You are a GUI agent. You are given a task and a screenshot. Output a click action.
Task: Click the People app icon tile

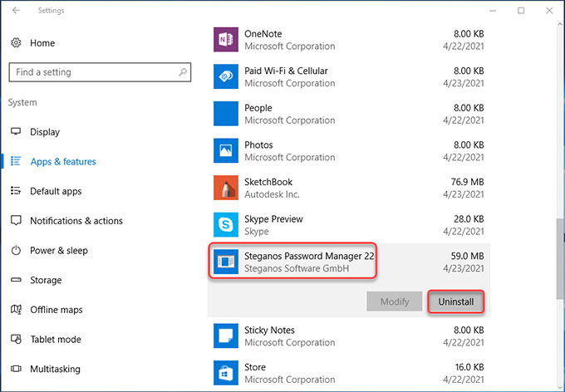coord(225,114)
